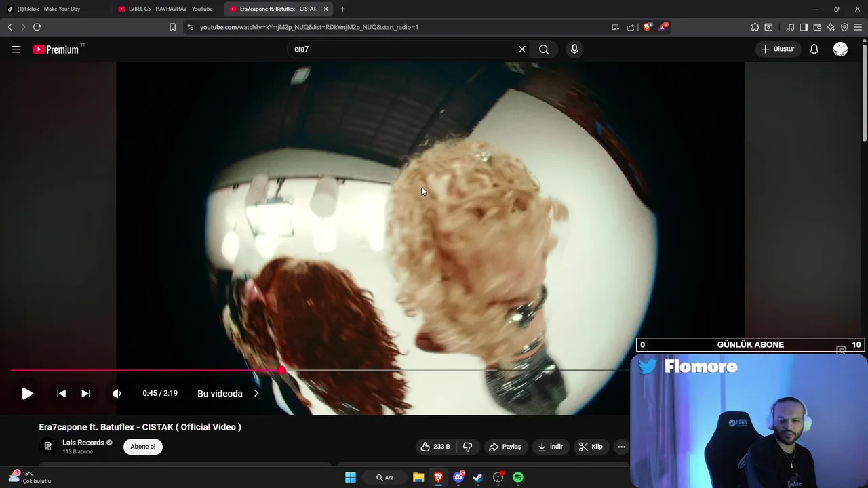Toggle the browser sidebar panel

(804, 27)
